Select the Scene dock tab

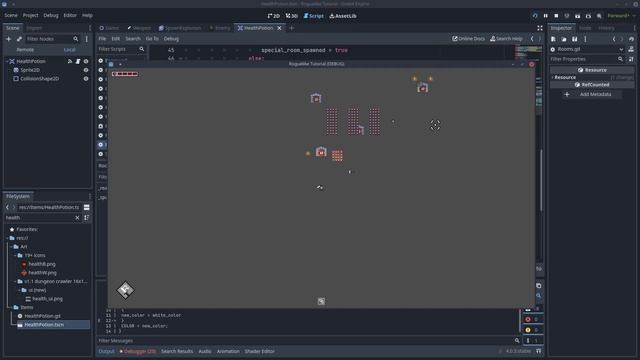pos(13,28)
